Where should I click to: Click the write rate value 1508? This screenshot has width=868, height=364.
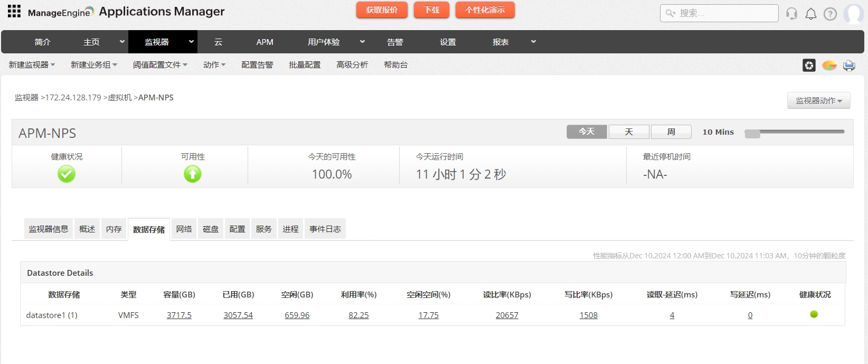click(589, 315)
